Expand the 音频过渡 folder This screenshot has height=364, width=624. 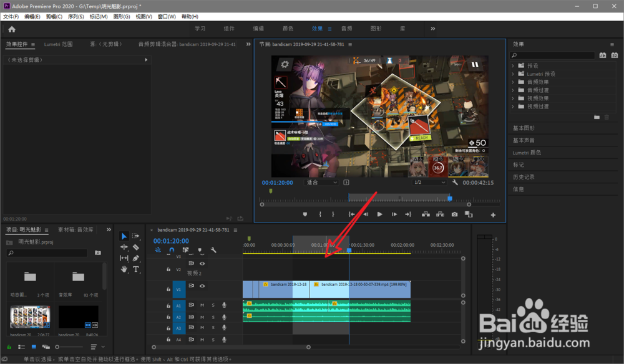click(x=512, y=90)
